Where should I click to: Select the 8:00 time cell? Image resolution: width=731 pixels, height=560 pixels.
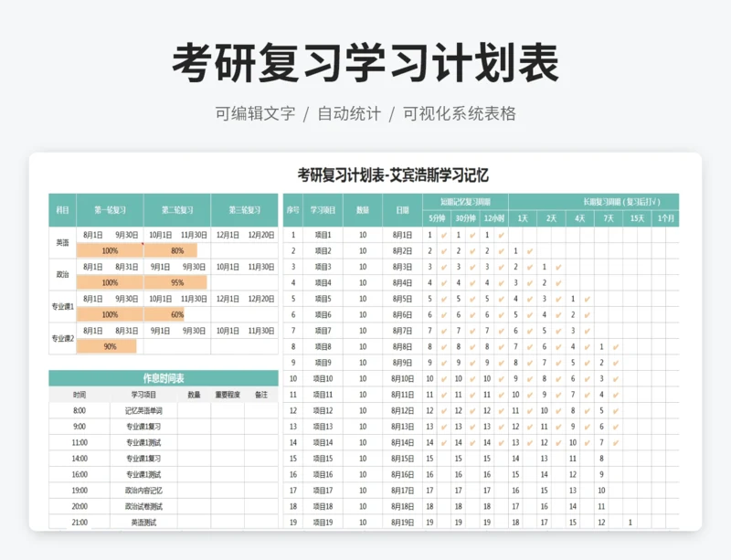[79, 411]
